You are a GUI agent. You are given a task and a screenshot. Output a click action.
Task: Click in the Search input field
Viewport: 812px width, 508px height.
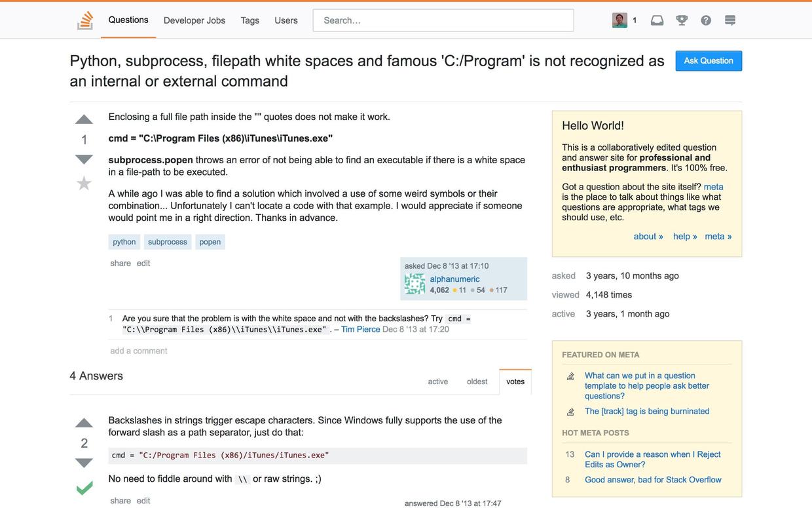[443, 20]
